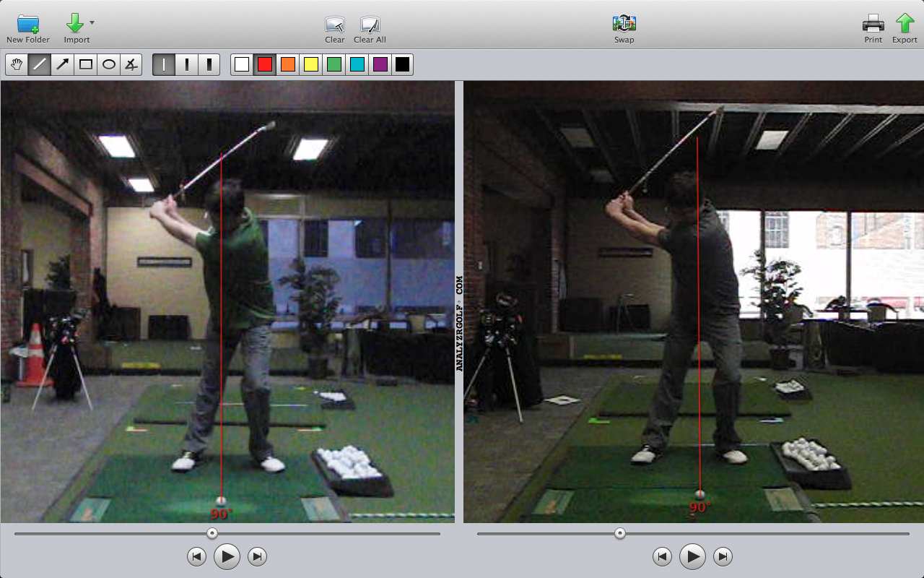Choose the medium line thickness

pyautogui.click(x=187, y=65)
